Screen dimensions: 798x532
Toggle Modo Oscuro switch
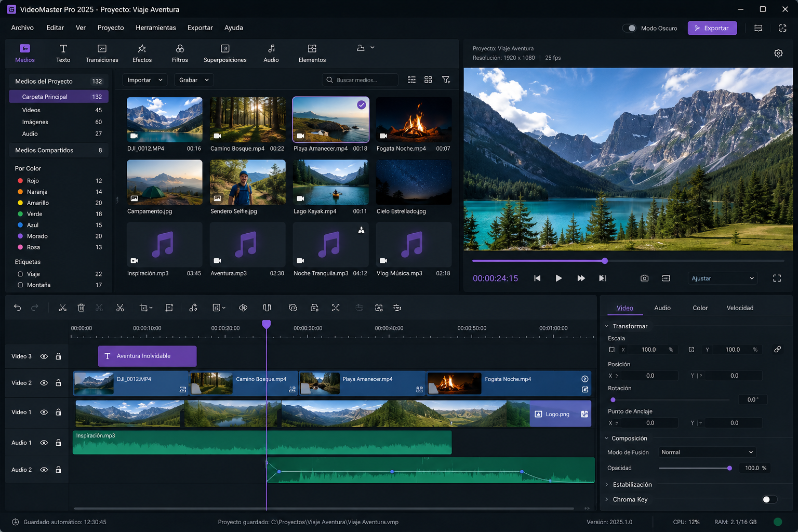pyautogui.click(x=629, y=28)
